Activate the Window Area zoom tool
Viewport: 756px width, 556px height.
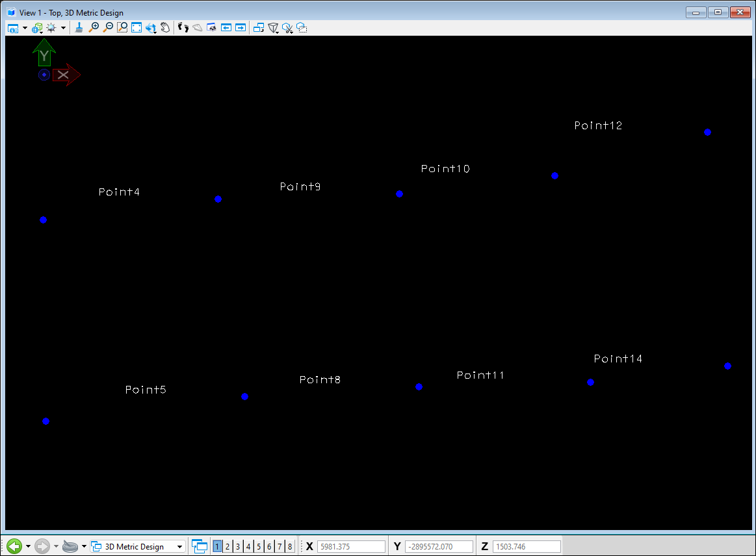click(122, 28)
